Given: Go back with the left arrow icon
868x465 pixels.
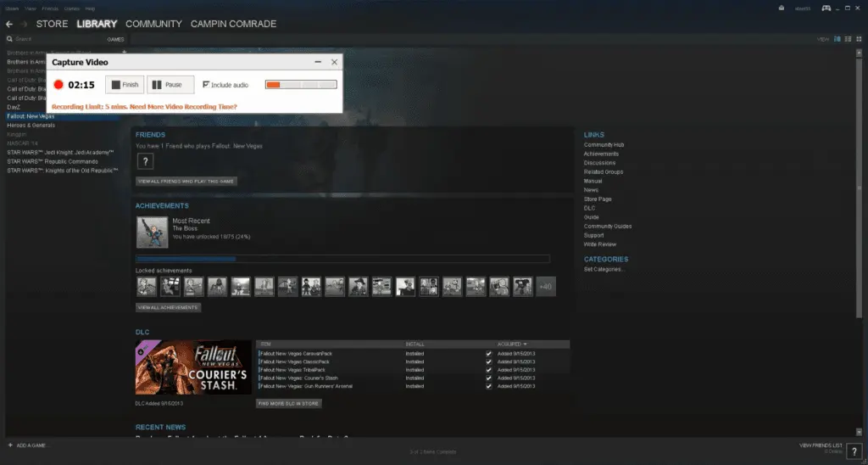Looking at the screenshot, I should tap(9, 25).
